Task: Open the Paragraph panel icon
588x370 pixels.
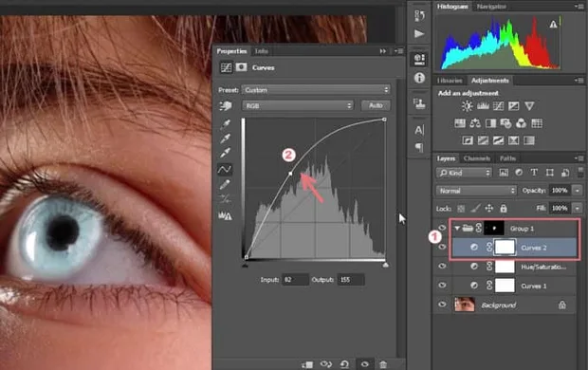Action: [419, 147]
